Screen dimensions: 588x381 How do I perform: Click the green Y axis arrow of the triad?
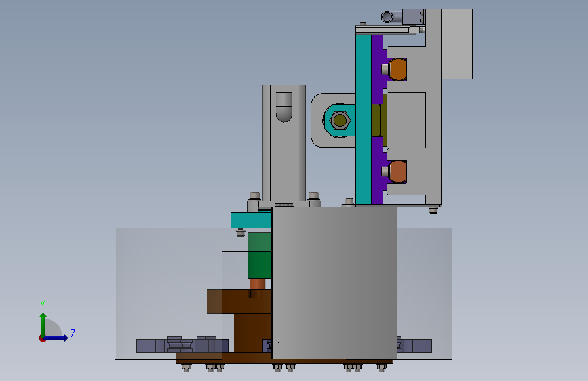click(x=43, y=324)
